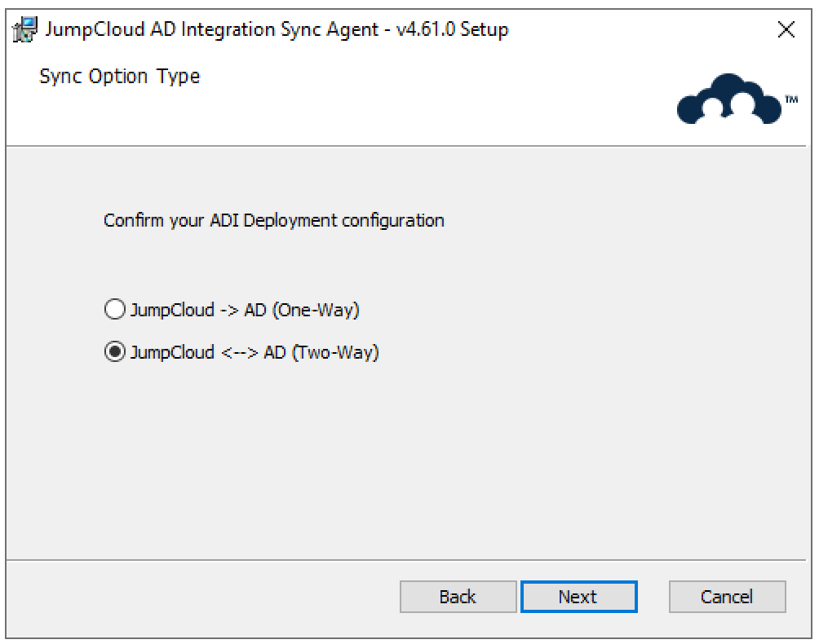819x644 pixels.
Task: Cancel the Sync Agent setup
Action: (x=727, y=597)
